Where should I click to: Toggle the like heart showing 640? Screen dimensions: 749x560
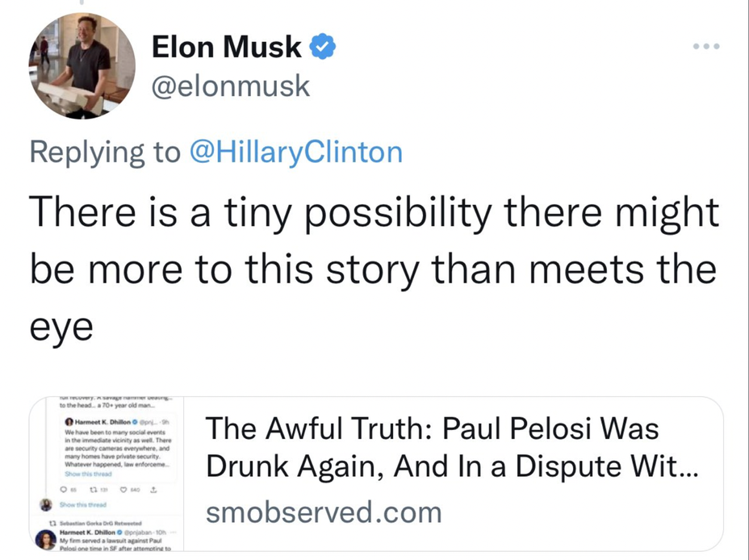pyautogui.click(x=123, y=488)
